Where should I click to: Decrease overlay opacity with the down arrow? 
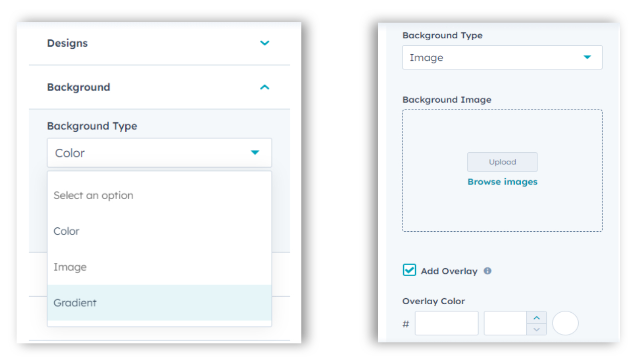click(536, 329)
